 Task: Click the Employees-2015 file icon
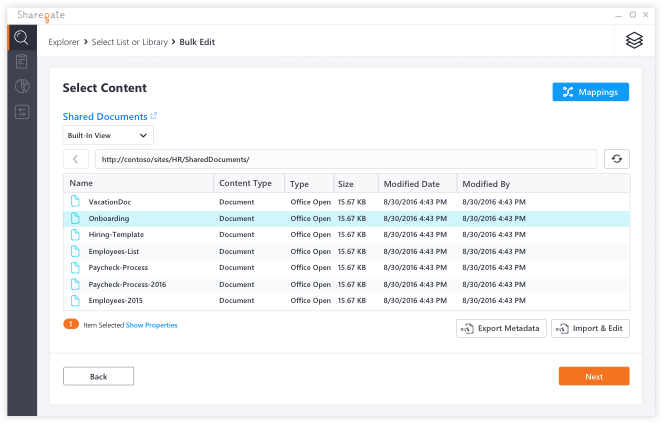click(75, 300)
